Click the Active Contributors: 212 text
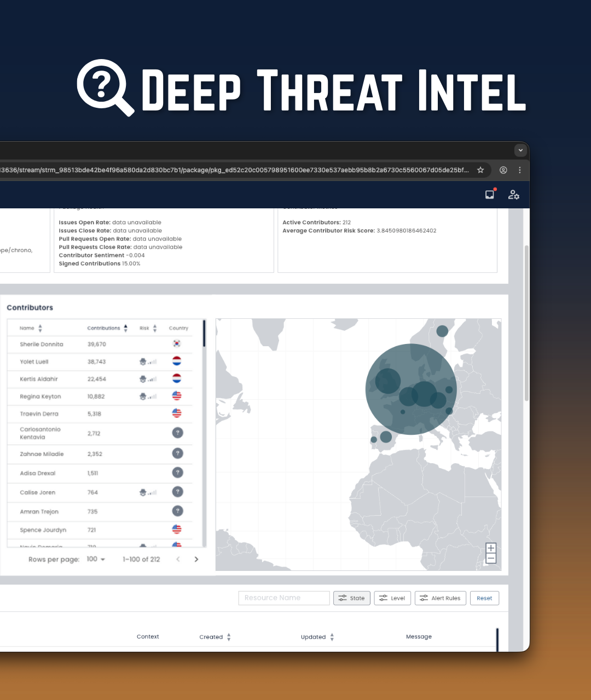Image resolution: width=591 pixels, height=700 pixels. pos(317,223)
